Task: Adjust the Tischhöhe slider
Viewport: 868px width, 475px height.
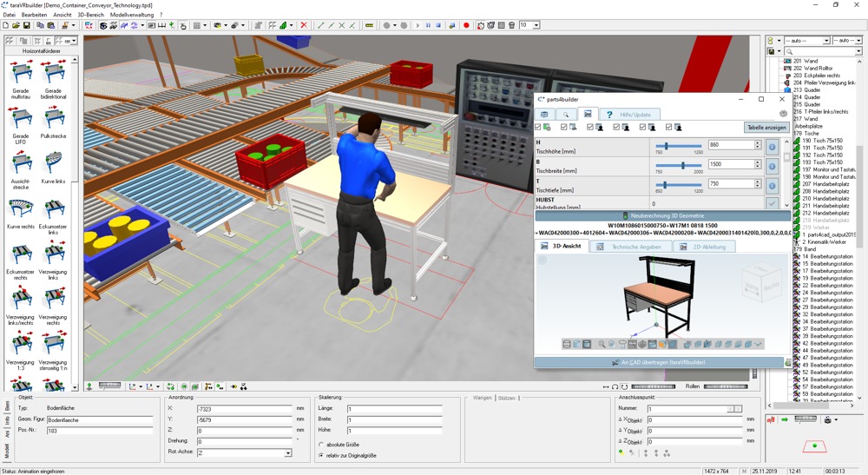Action: [x=667, y=146]
